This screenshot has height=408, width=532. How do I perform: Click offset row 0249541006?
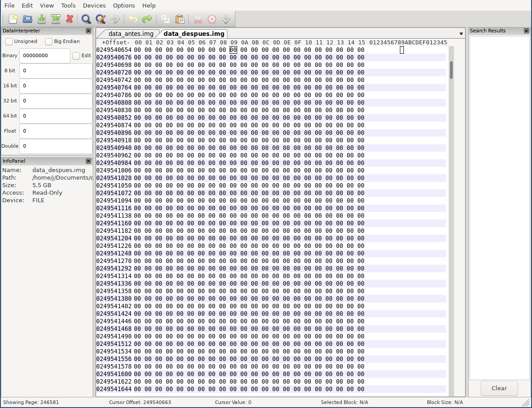pos(271,170)
